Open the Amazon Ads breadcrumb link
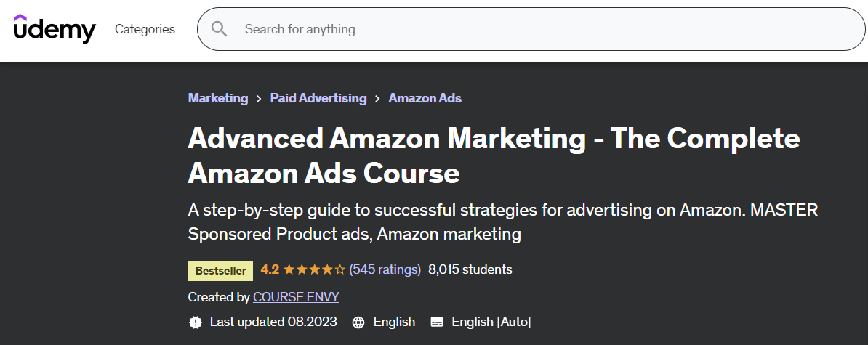The image size is (868, 345). pos(425,98)
